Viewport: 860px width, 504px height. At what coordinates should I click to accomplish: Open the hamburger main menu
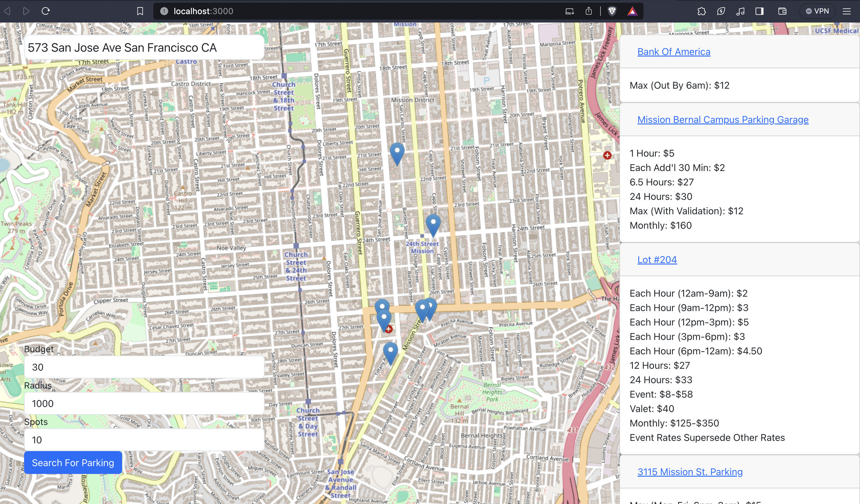tap(847, 11)
